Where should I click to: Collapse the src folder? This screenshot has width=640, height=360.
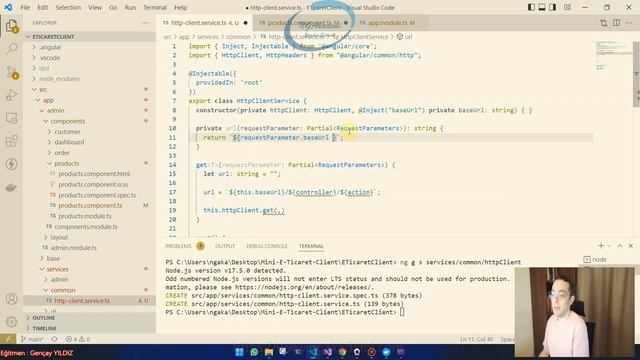[89, 89]
